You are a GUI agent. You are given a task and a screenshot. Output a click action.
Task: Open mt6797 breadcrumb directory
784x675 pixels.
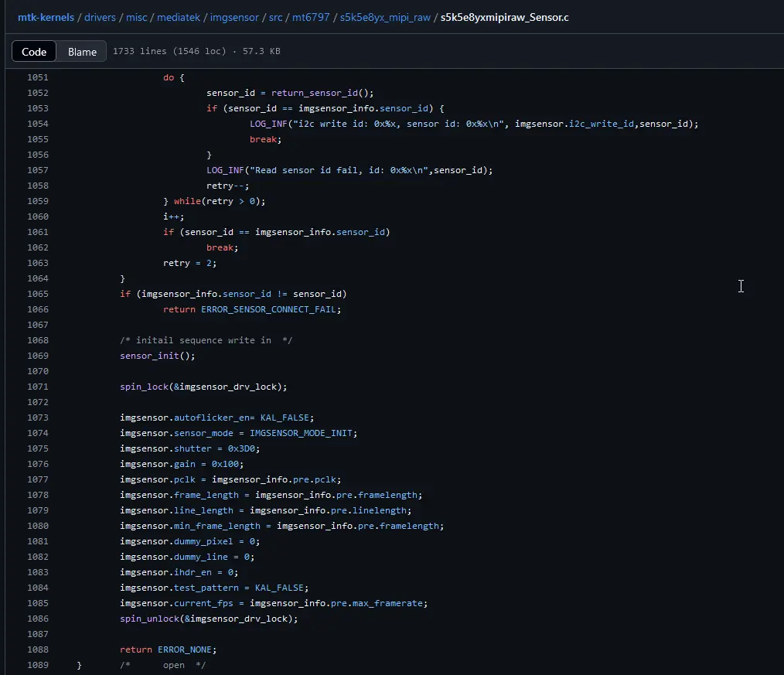311,18
